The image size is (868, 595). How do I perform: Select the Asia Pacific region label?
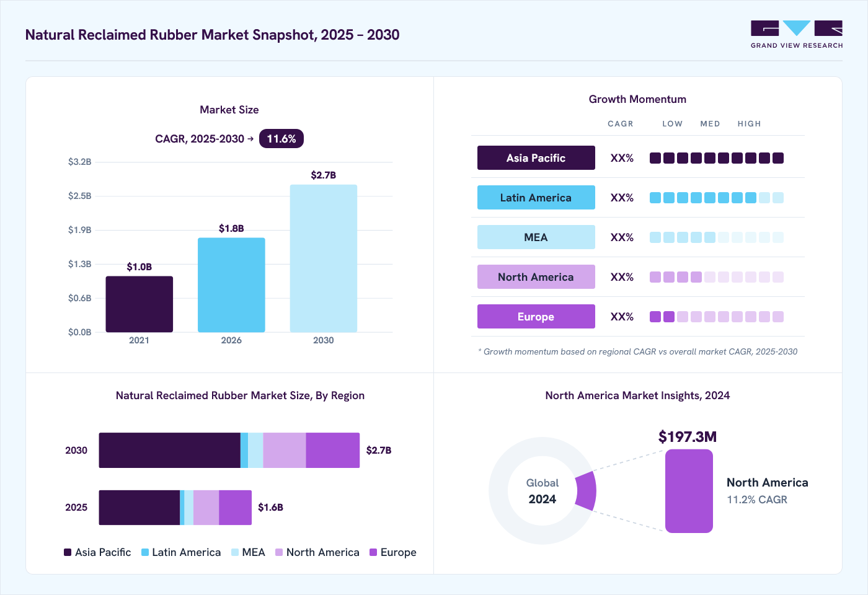coord(536,158)
